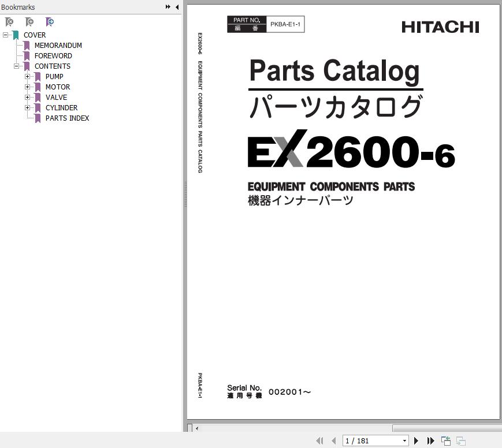Collapse the CONTENTS bookmark node
Screen dimensions: 502x448
point(16,66)
